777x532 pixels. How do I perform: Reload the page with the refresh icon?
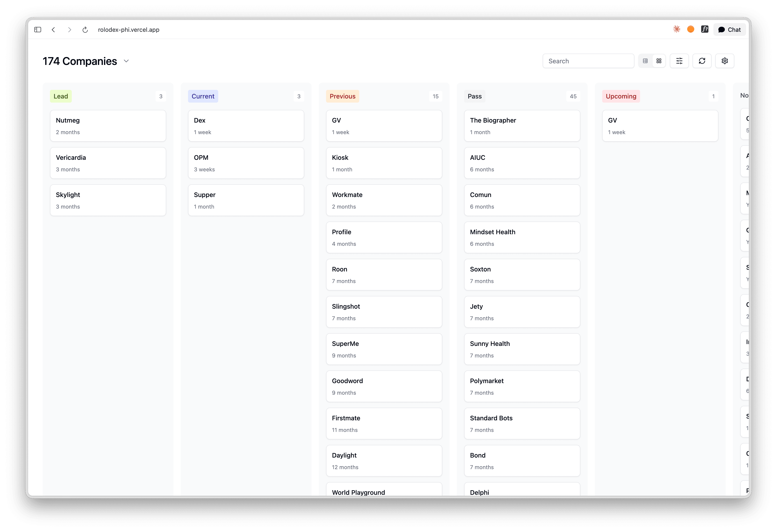(85, 30)
